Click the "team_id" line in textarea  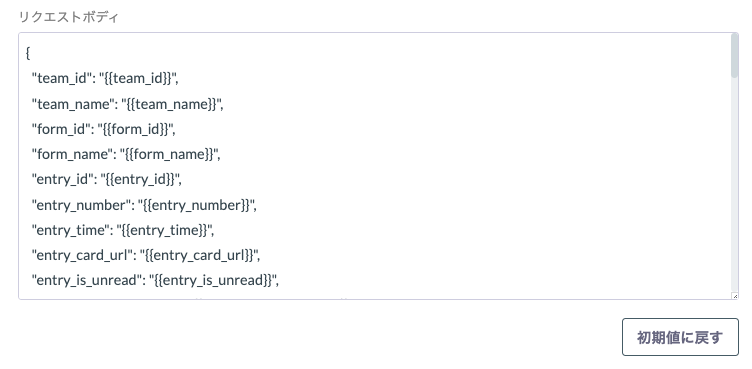coord(105,78)
